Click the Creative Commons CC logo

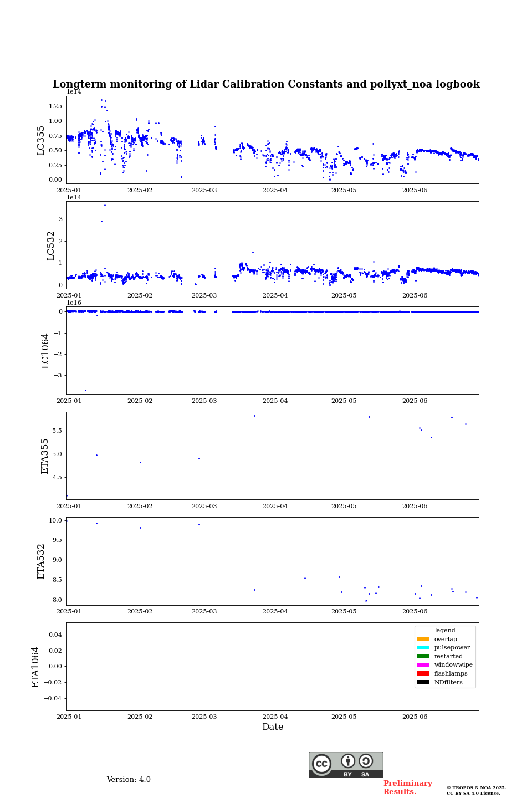point(321,764)
